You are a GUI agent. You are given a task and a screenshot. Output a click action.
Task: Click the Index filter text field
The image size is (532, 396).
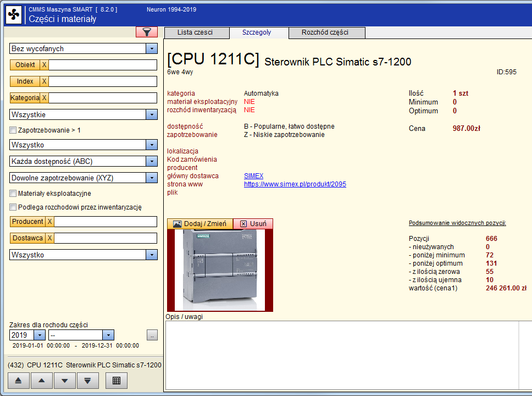(x=103, y=81)
